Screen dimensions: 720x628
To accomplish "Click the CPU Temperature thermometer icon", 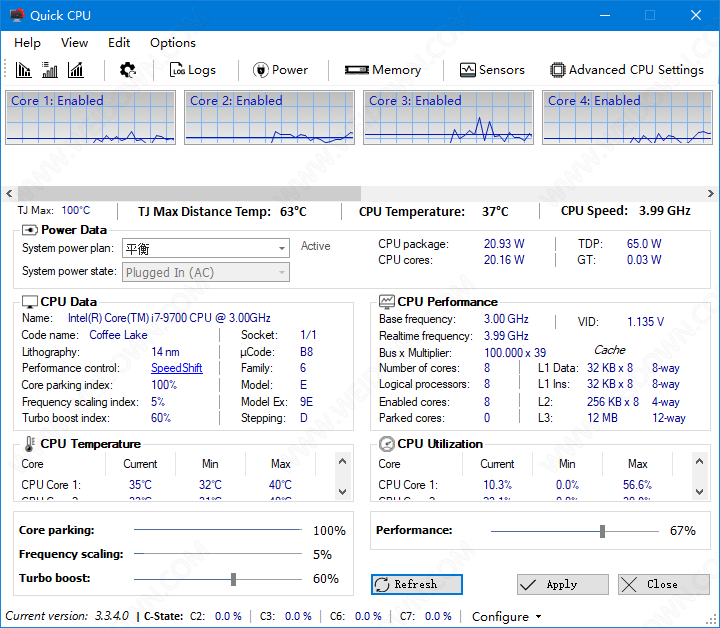I will [29, 444].
